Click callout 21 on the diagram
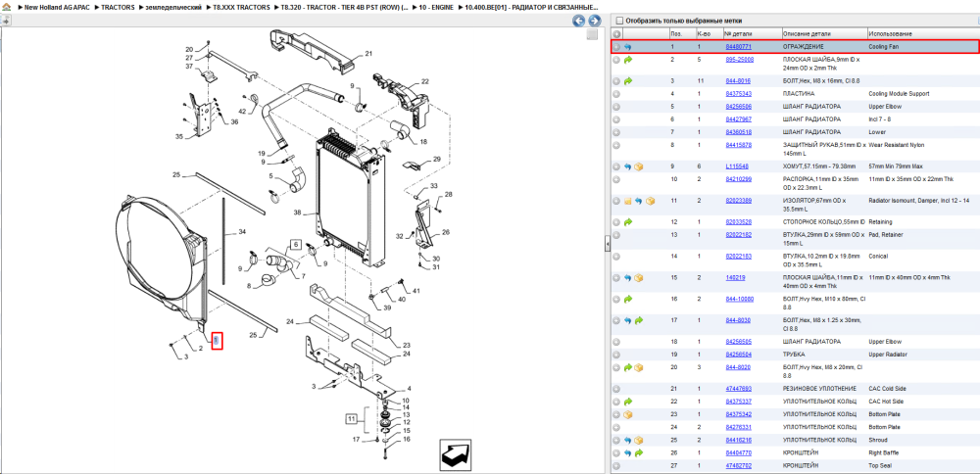Viewport: 980px width, 474px height. [368, 54]
